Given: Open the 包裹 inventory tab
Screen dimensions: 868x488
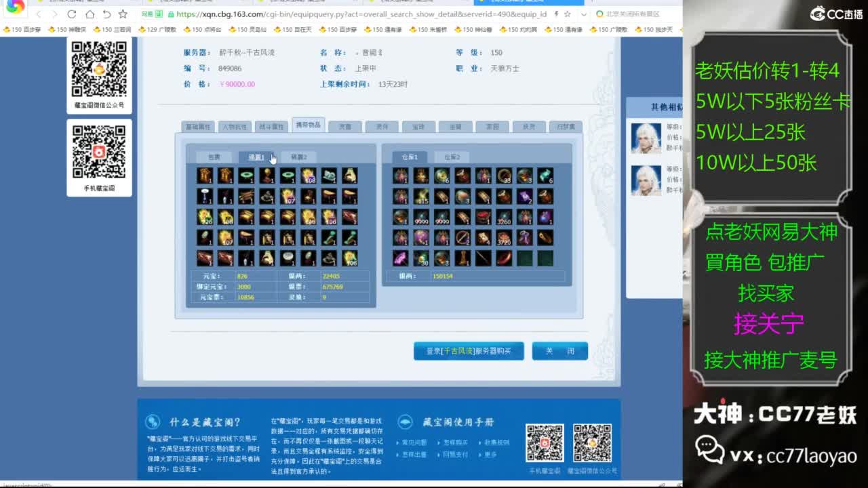Looking at the screenshot, I should [214, 157].
